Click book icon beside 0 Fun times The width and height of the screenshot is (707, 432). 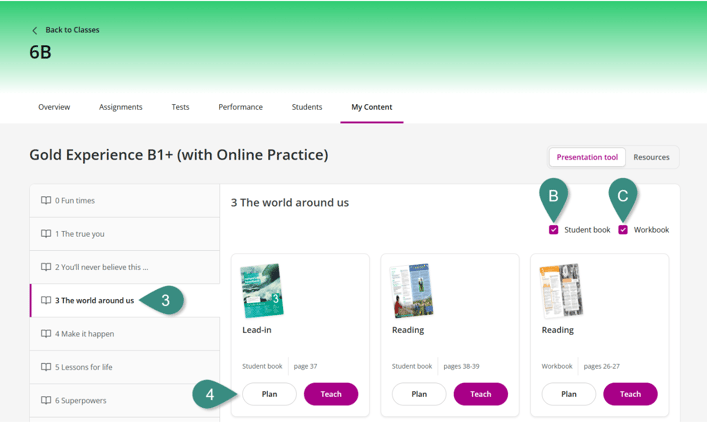[x=46, y=201]
